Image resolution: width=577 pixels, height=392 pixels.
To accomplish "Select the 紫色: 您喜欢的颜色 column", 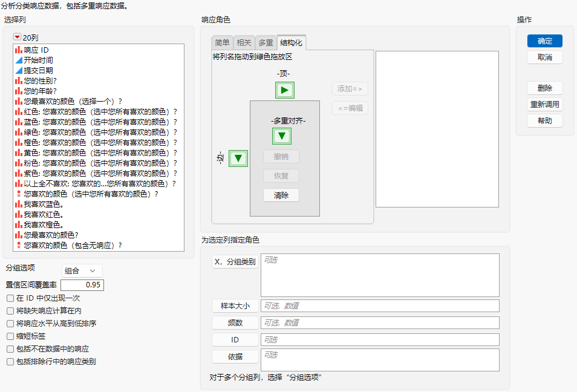I will pos(99,174).
